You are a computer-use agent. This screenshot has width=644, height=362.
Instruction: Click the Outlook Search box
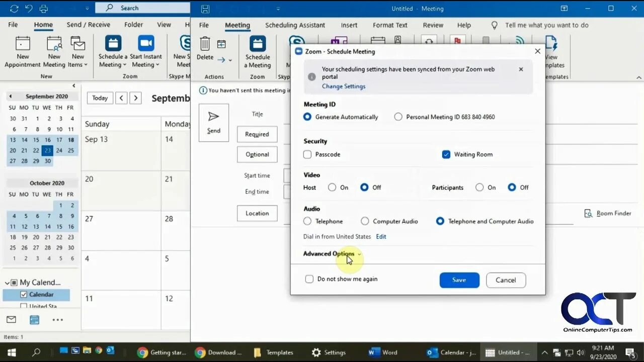[142, 8]
